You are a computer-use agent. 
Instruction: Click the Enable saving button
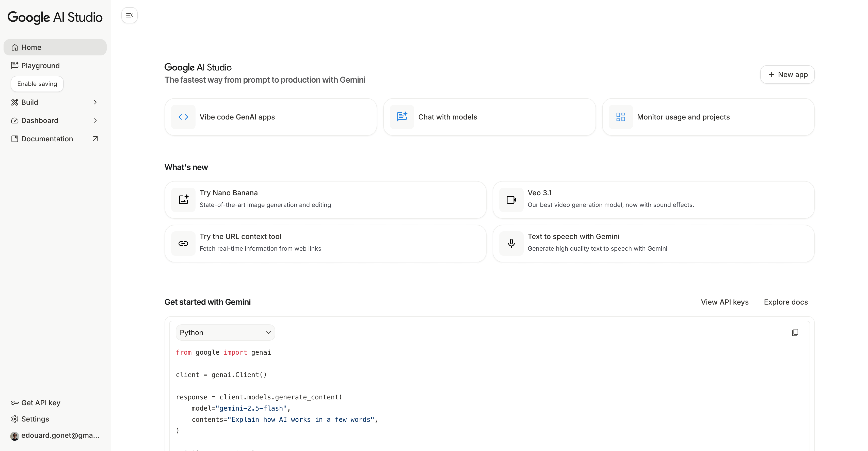click(x=37, y=84)
